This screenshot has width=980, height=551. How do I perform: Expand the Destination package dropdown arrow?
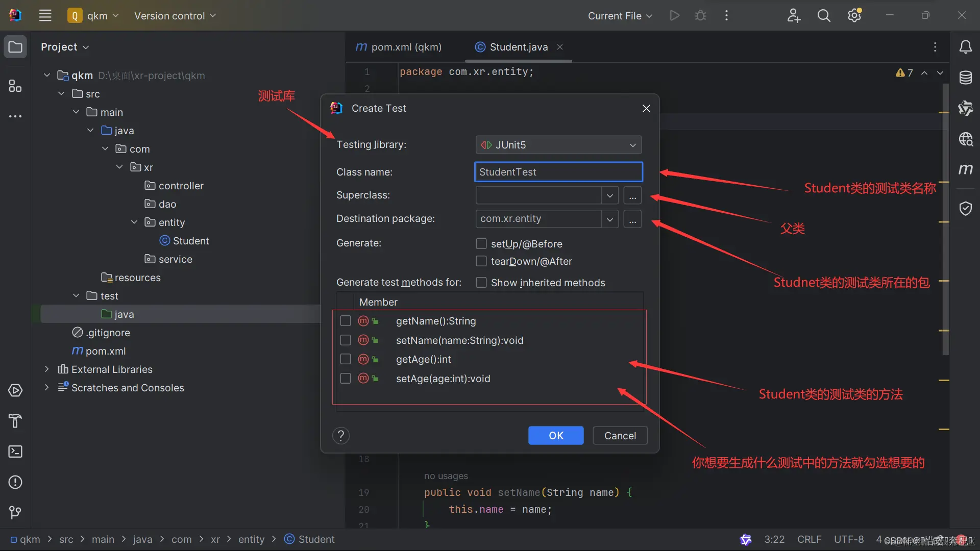pyautogui.click(x=609, y=219)
